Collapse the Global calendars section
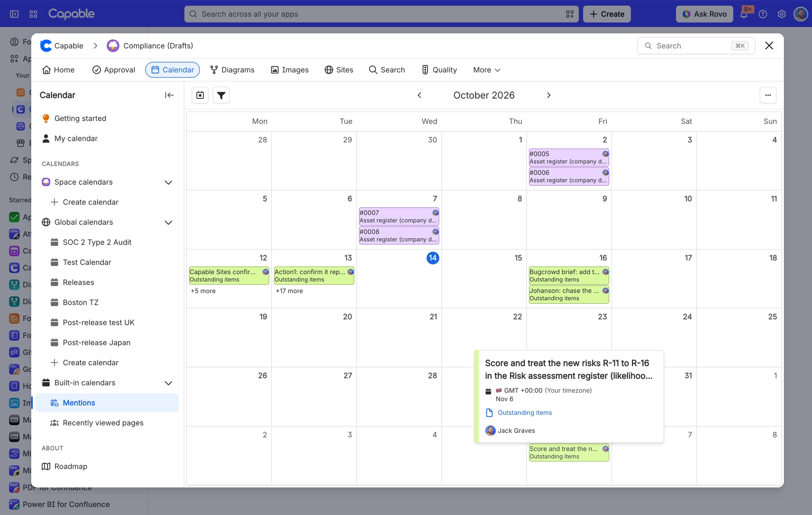Screen dimensions: 812x515 tap(168, 223)
